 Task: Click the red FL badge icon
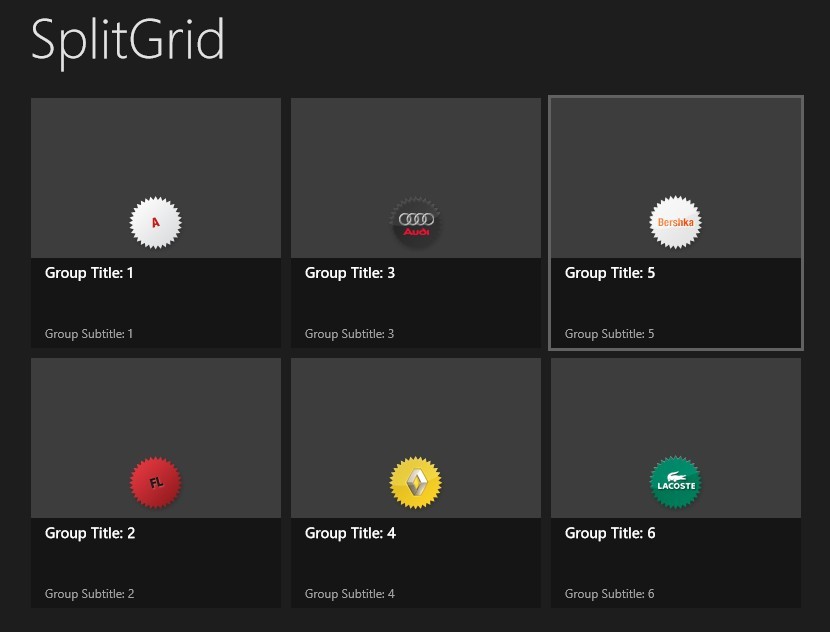[x=156, y=482]
